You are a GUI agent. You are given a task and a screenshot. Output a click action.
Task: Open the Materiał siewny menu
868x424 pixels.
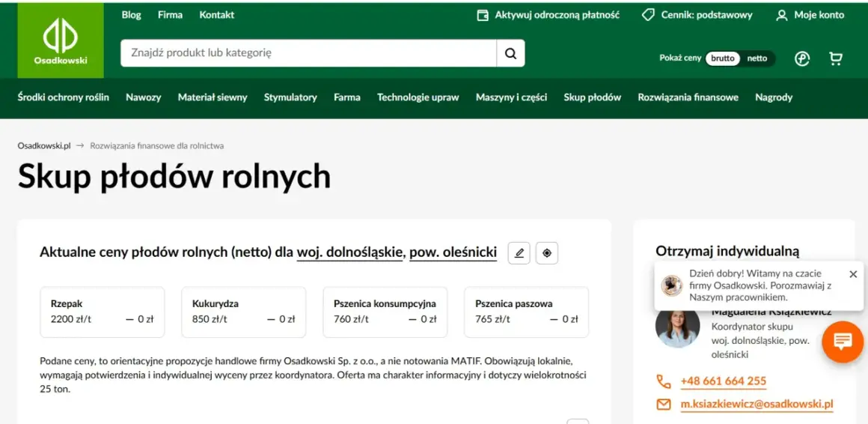213,97
